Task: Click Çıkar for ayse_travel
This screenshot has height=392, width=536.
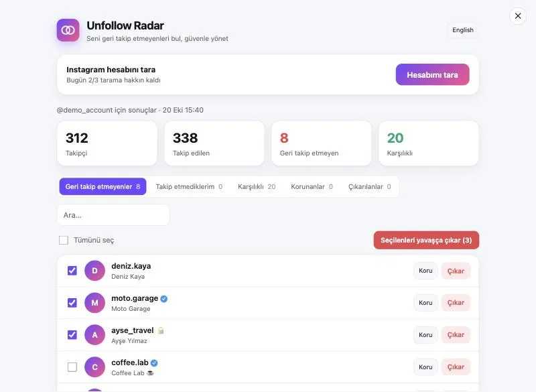Action: [x=456, y=335]
